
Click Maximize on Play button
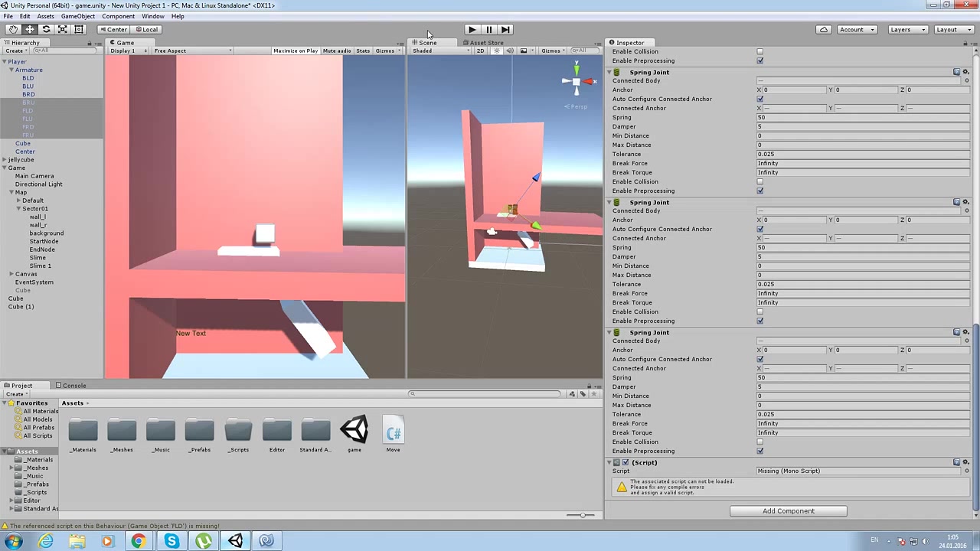pos(295,51)
